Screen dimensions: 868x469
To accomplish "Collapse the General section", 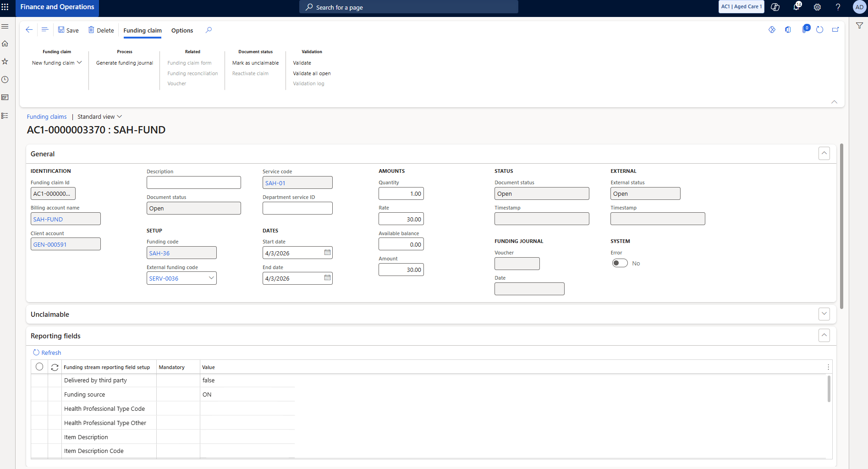I will tap(824, 153).
